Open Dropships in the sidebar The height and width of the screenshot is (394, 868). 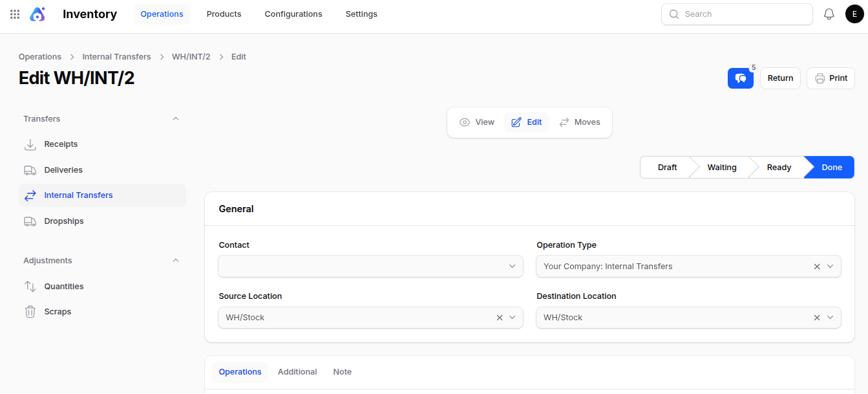pyautogui.click(x=102, y=221)
